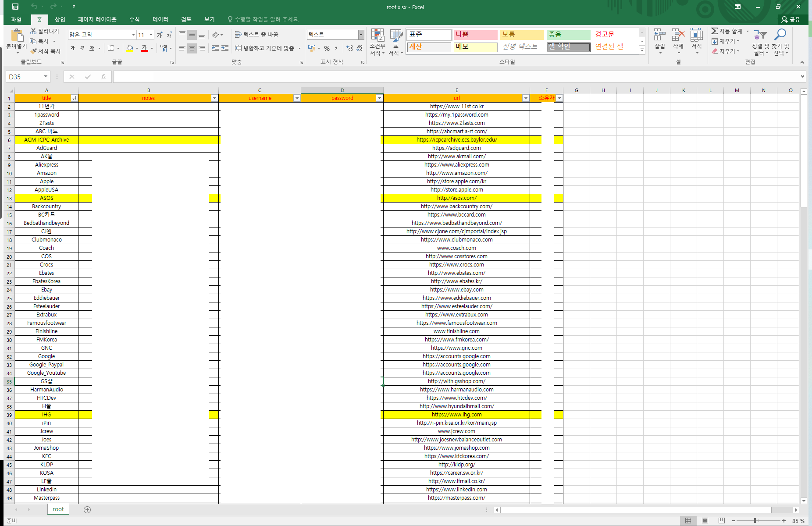Click the Cut (잘라내기) scissors icon
The height and width of the screenshot is (526, 812).
tap(33, 31)
